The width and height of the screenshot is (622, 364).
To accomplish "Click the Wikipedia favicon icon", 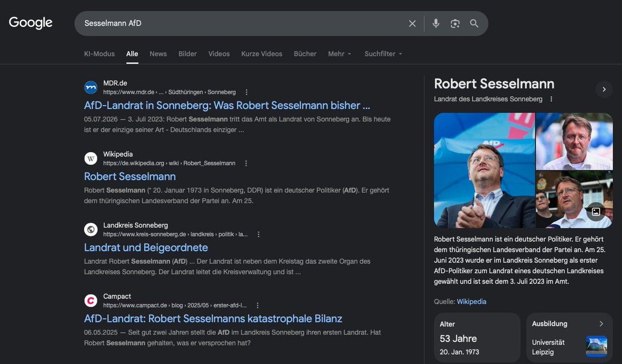I will pyautogui.click(x=91, y=158).
